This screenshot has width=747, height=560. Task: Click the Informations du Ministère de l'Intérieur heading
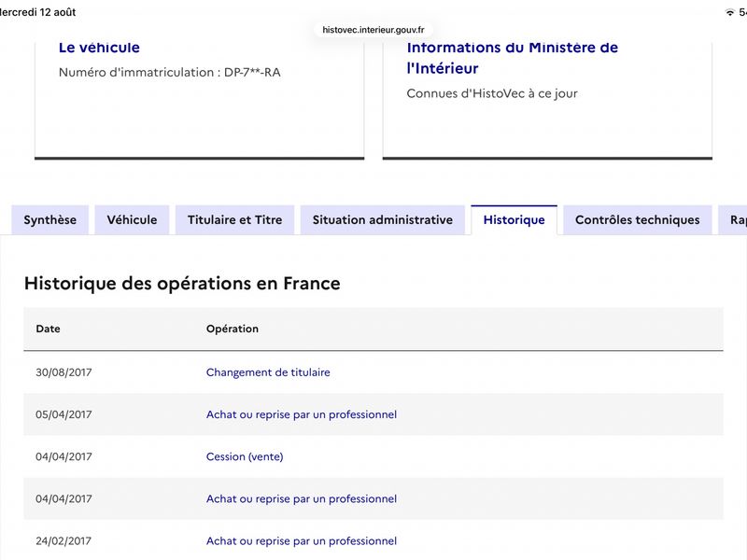click(x=512, y=58)
